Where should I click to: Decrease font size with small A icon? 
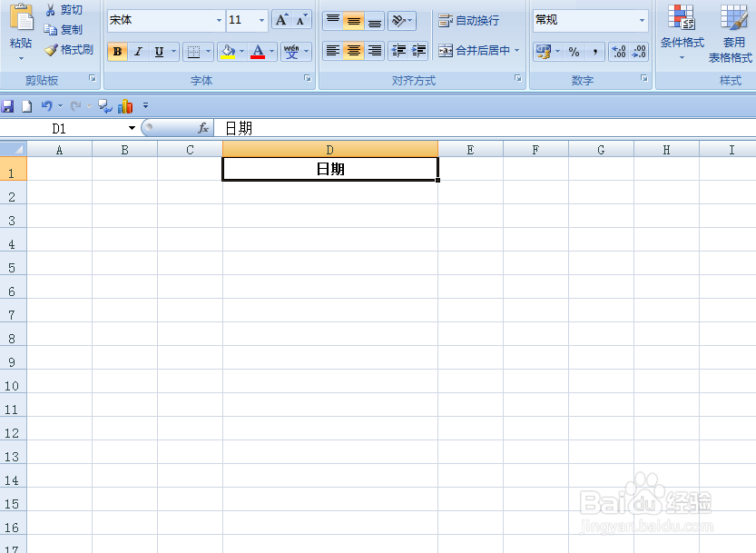click(x=301, y=20)
